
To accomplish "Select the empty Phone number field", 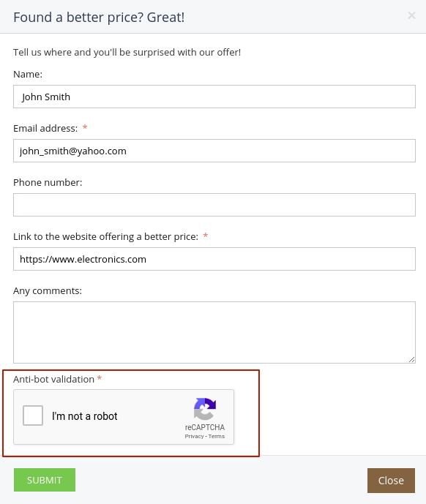I will tap(214, 205).
